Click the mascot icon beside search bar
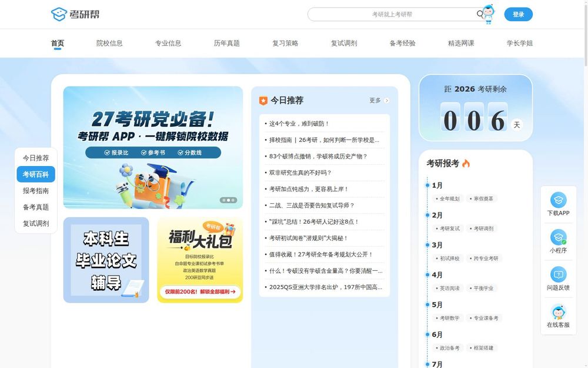This screenshot has width=588, height=368. coord(488,14)
